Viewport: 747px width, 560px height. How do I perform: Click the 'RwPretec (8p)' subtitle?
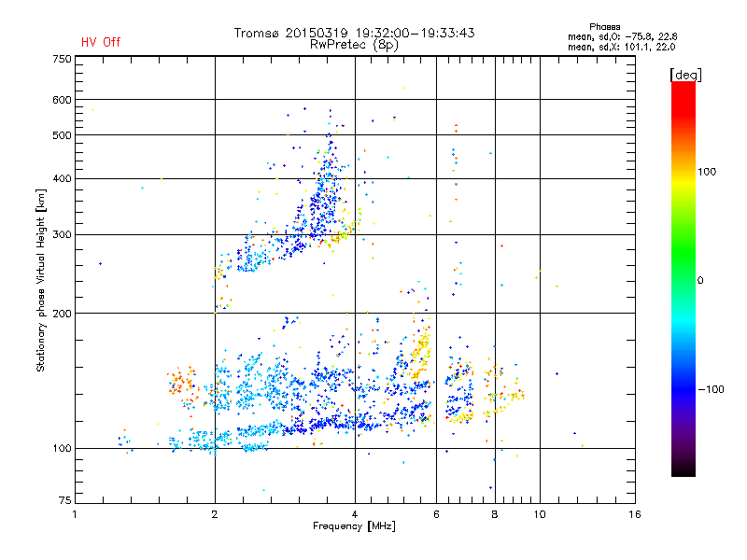pyautogui.click(x=354, y=45)
